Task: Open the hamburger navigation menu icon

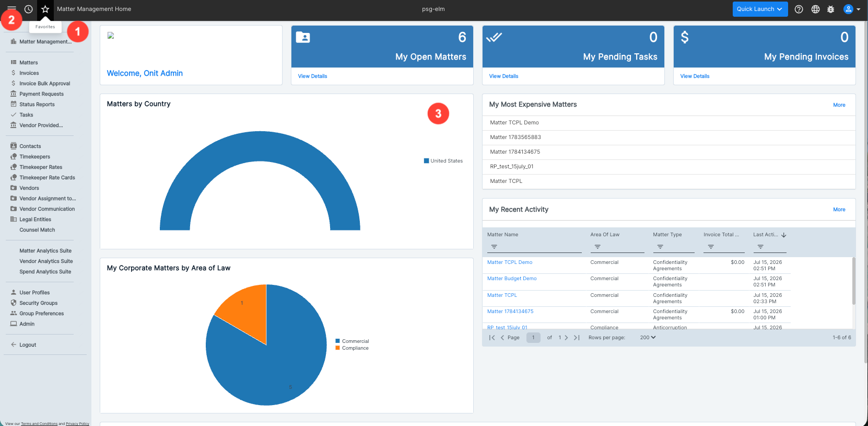Action: tap(11, 9)
